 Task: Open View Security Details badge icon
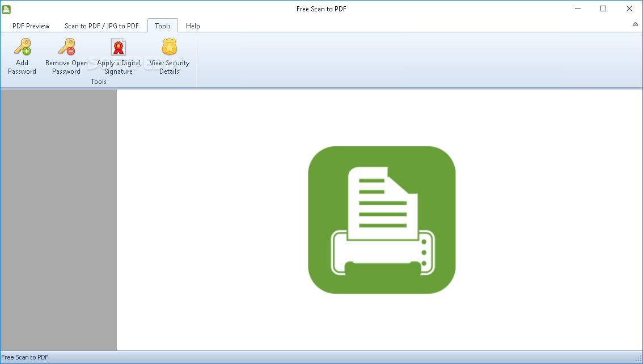(x=170, y=46)
